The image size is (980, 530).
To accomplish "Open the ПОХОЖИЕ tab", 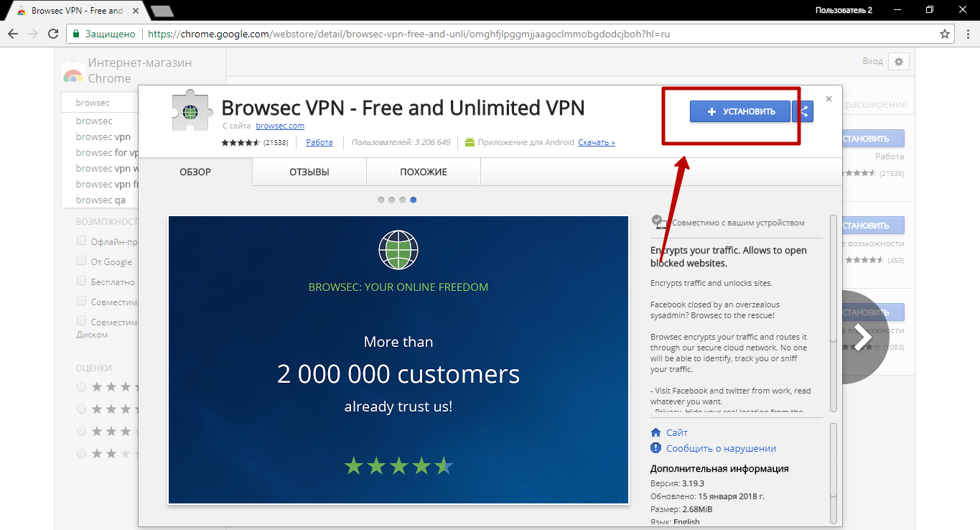I will [424, 172].
